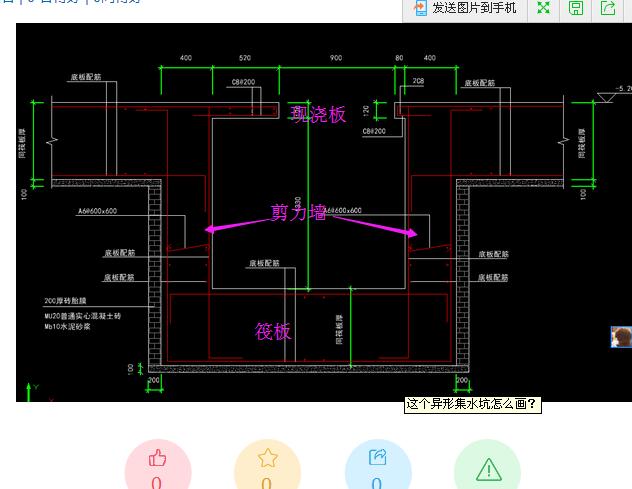This screenshot has width=632, height=489.
Task: Click the 2C8 rebar label
Action: click(418, 81)
